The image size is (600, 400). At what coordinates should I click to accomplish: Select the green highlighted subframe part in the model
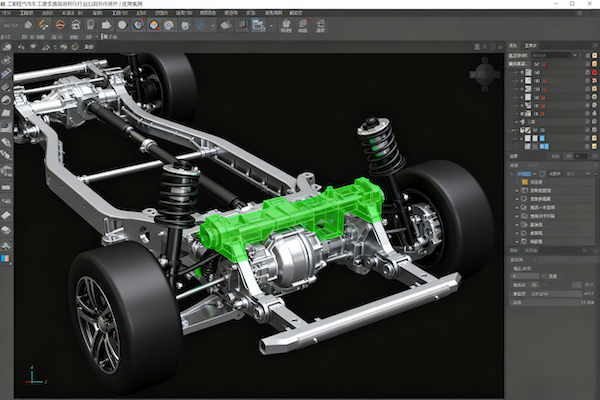[290, 215]
